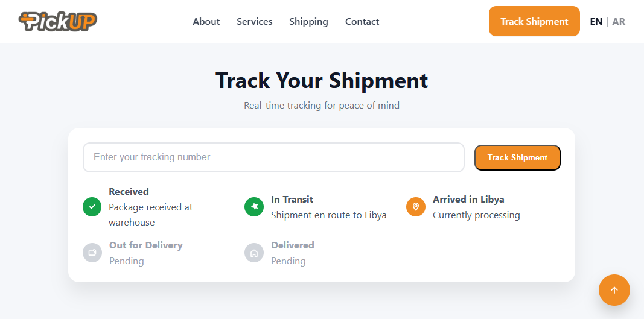This screenshot has height=319, width=644.
Task: Click the Received status label
Action: click(129, 192)
